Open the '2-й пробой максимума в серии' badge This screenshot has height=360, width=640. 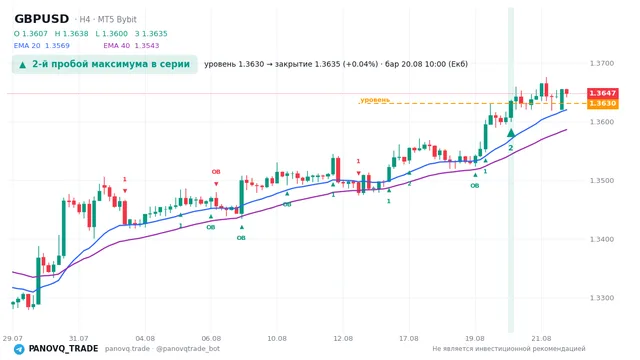coord(104,64)
